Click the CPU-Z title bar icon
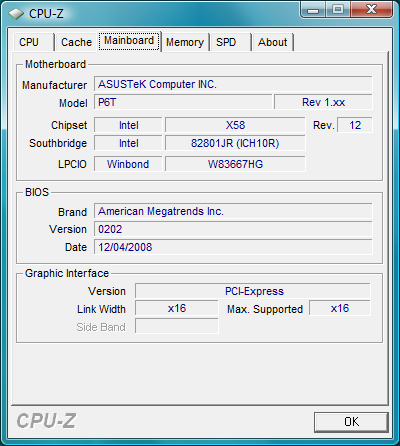The width and height of the screenshot is (400, 446). 16,14
